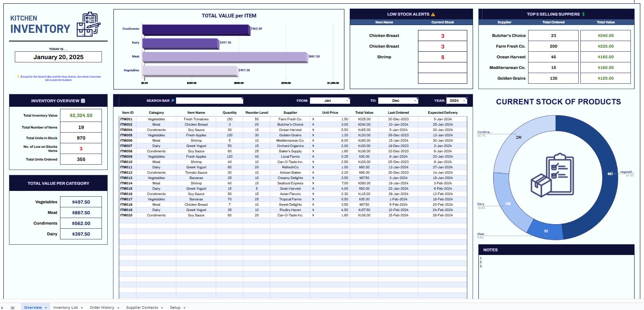Image resolution: width=644 pixels, height=310 pixels.
Task: Click the Reorder Level column header
Action: pos(257,113)
